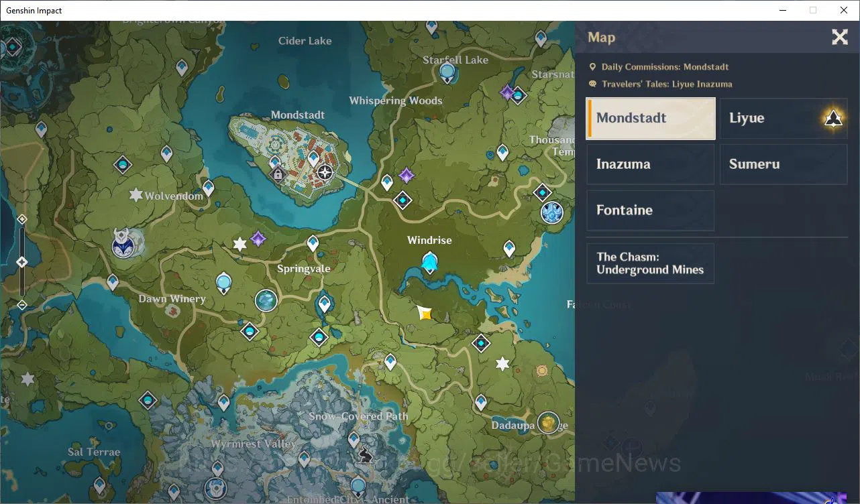The image size is (860, 504).
Task: Open The Chasm: Underground Mines map
Action: pyautogui.click(x=651, y=263)
